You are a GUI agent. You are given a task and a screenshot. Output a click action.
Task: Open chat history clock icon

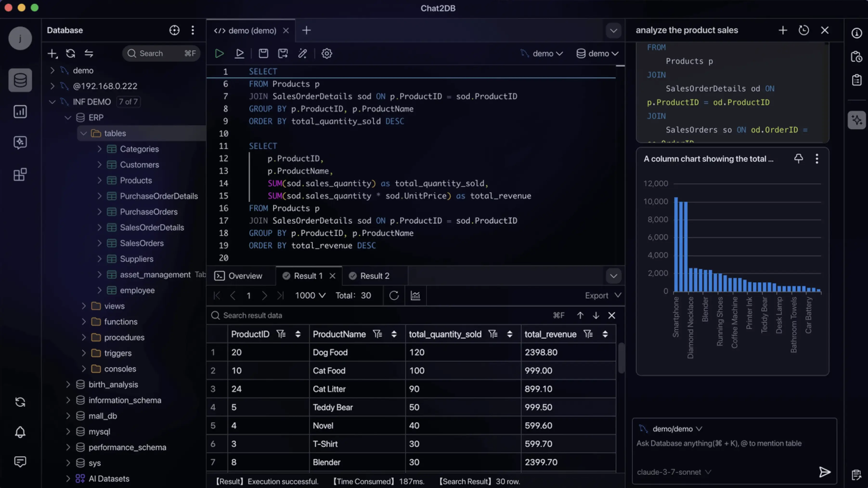[804, 30]
